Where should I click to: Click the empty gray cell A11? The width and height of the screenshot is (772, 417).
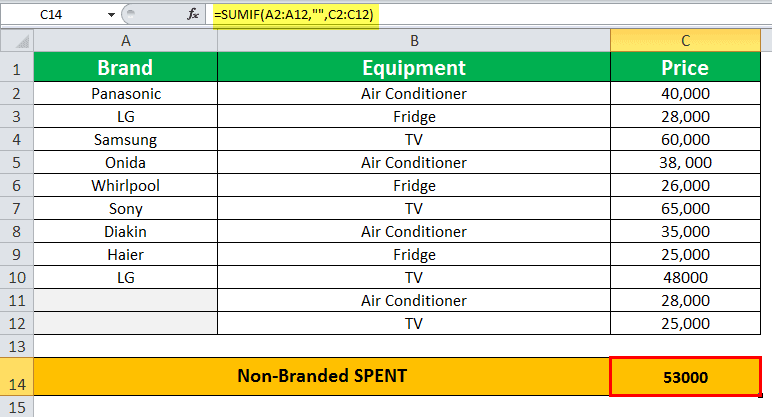pyautogui.click(x=125, y=301)
